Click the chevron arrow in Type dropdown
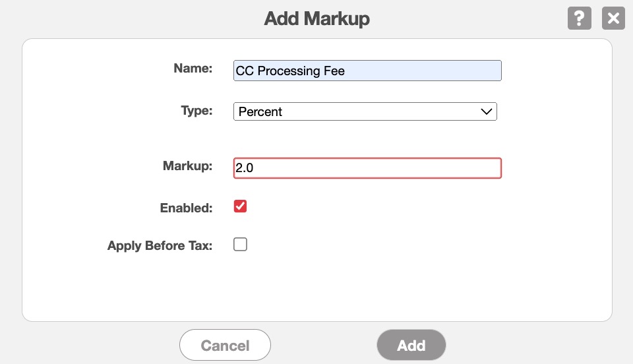The image size is (633, 364). point(487,111)
